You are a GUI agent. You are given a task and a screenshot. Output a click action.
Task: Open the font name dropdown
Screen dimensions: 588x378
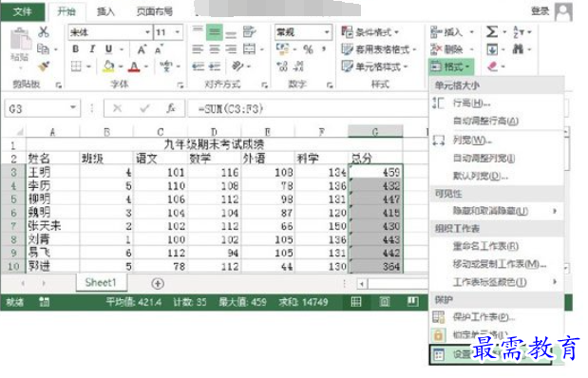click(x=148, y=32)
